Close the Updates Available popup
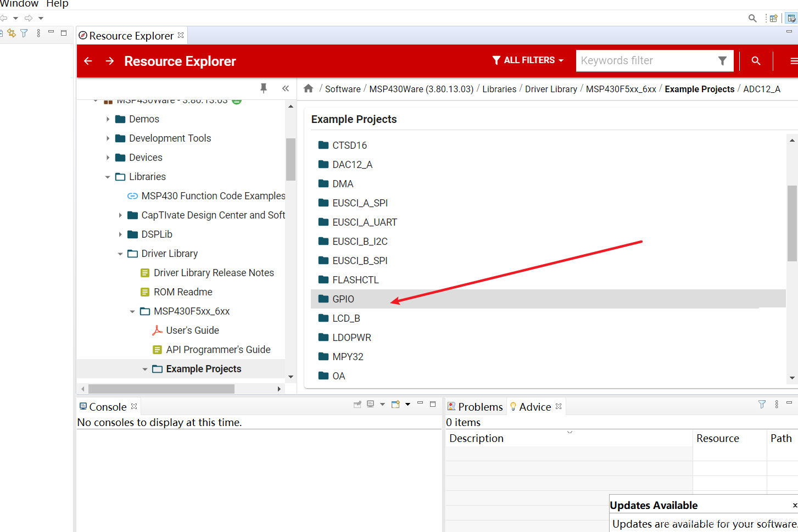Viewport: 798px width, 532px height. (795, 505)
